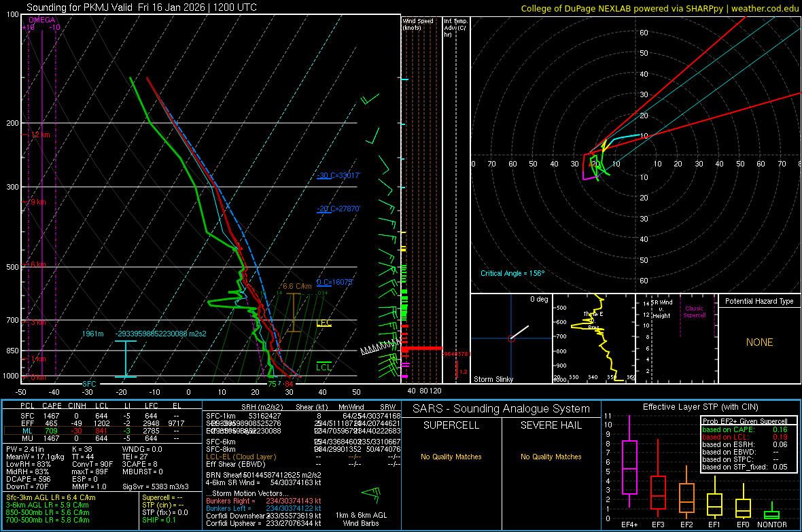Select the EFF parcel row
Image resolution: width=802 pixels, height=532 pixels.
103,423
